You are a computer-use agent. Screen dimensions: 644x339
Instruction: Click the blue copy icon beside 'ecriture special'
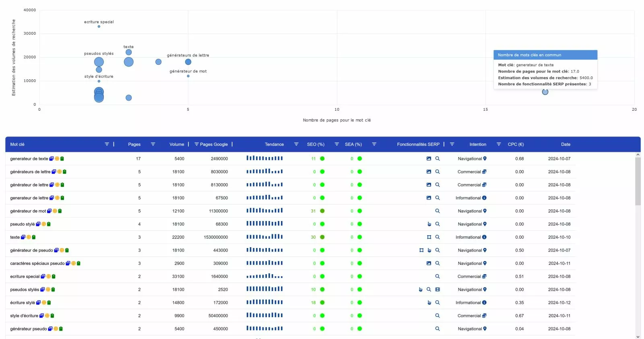point(43,277)
